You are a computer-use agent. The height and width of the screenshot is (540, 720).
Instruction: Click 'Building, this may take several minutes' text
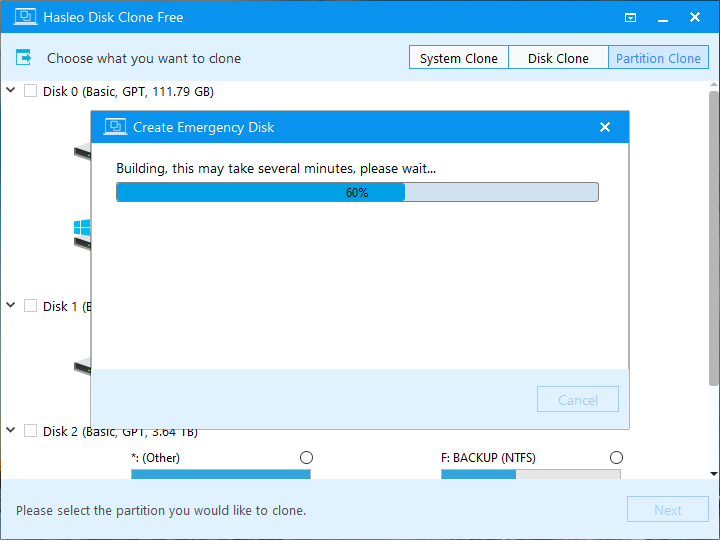click(x=276, y=169)
